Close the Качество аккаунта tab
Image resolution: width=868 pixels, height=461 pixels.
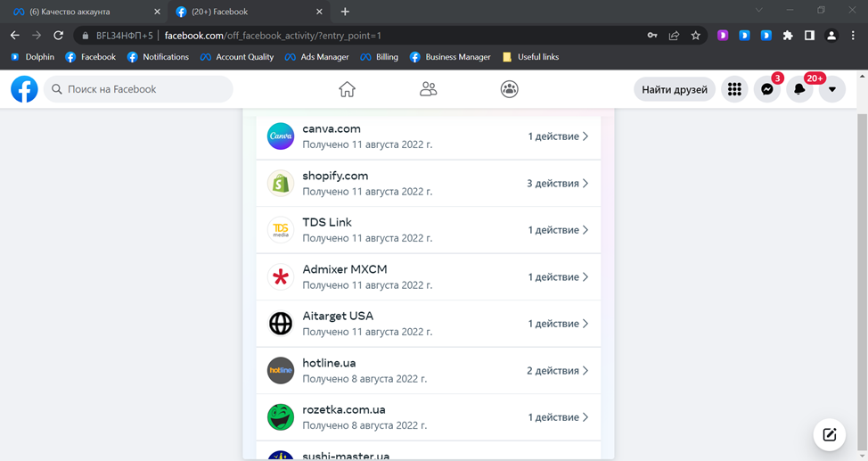(157, 12)
